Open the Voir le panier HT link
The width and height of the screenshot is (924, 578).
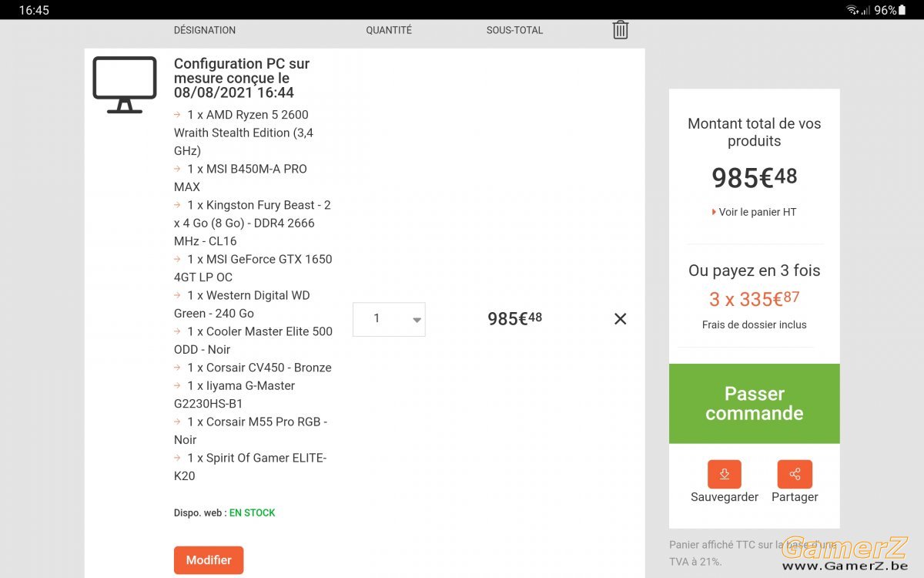[754, 212]
